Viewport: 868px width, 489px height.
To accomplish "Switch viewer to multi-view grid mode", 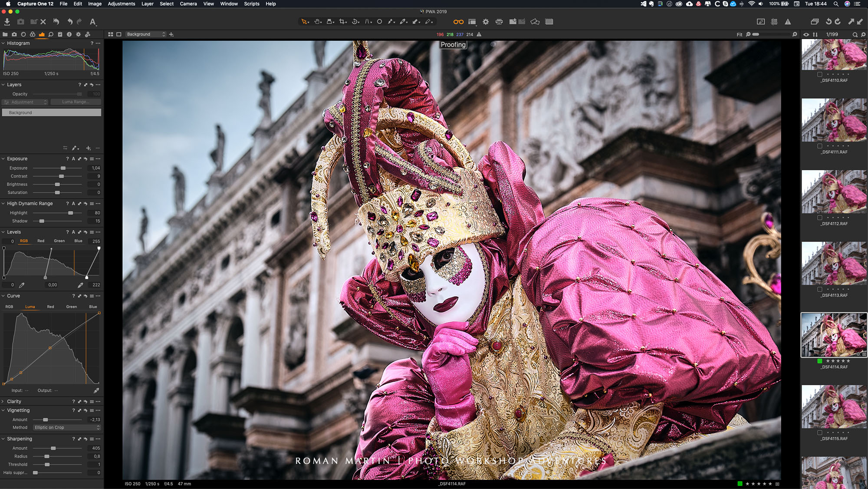I will click(x=111, y=34).
